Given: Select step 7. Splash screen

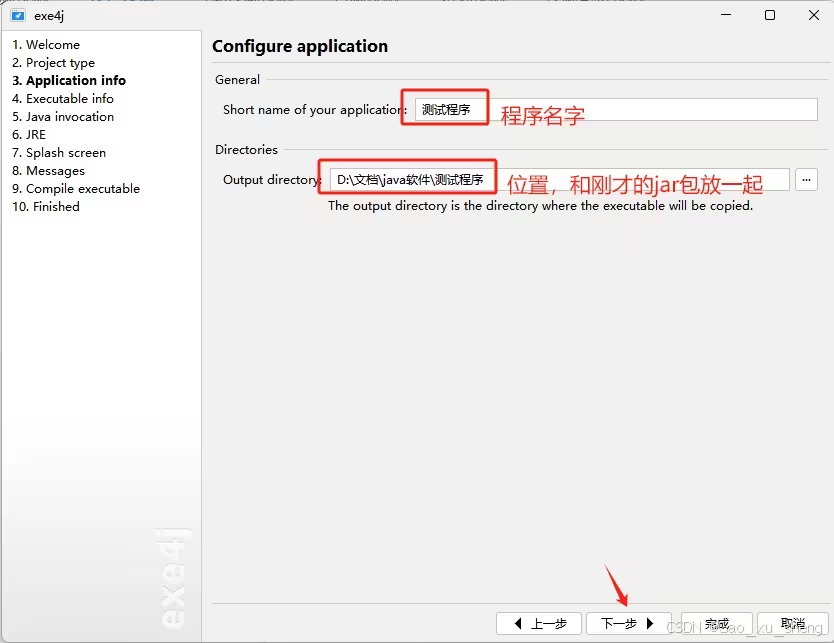Looking at the screenshot, I should [59, 153].
